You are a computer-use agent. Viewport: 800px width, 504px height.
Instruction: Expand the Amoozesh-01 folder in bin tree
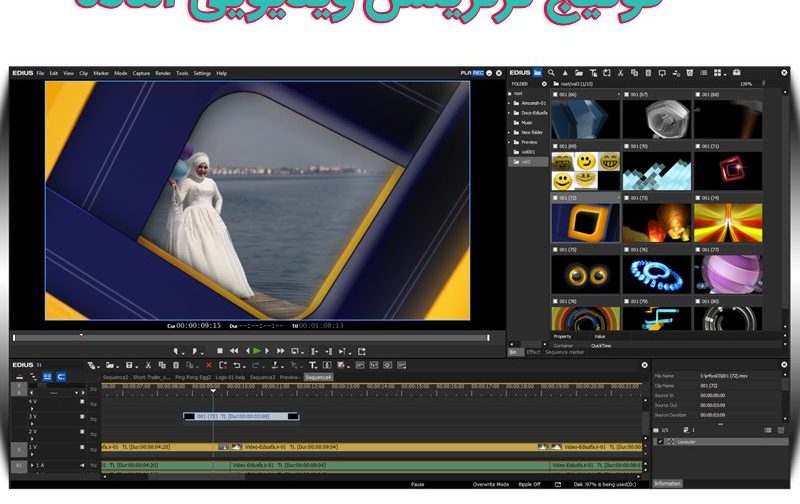point(509,103)
